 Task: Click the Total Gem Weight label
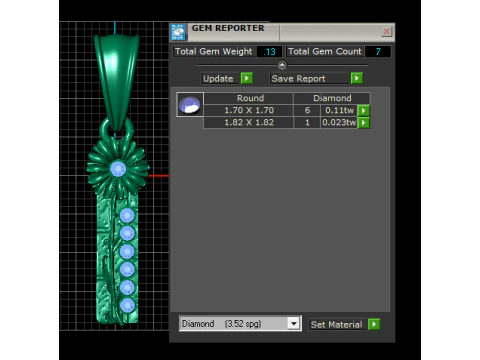coord(214,52)
